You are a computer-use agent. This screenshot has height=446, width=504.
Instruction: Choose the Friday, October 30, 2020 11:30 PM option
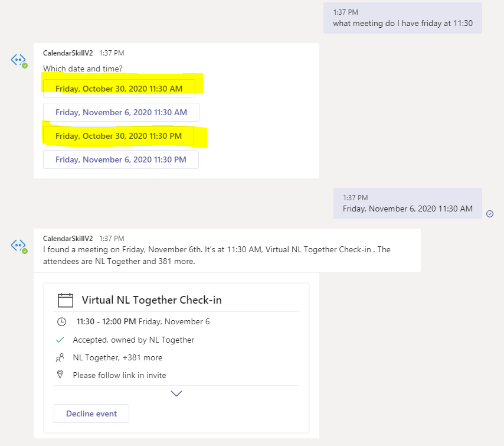(120, 136)
